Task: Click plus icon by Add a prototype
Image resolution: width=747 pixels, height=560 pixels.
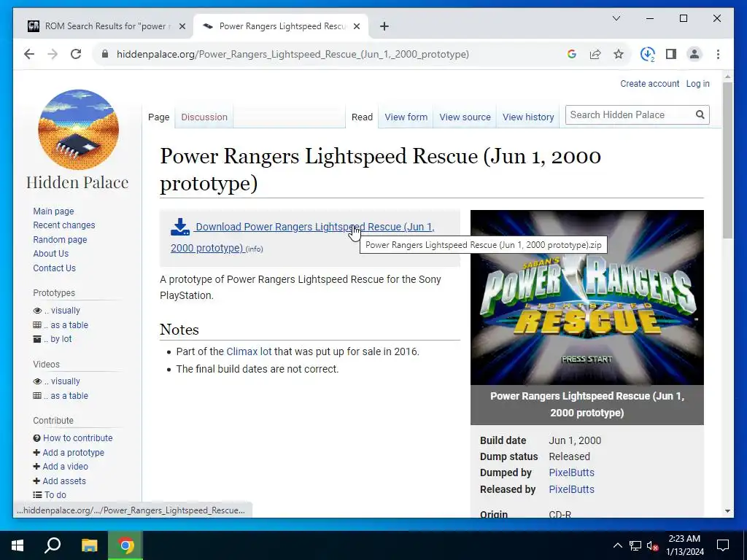Action: (36, 452)
